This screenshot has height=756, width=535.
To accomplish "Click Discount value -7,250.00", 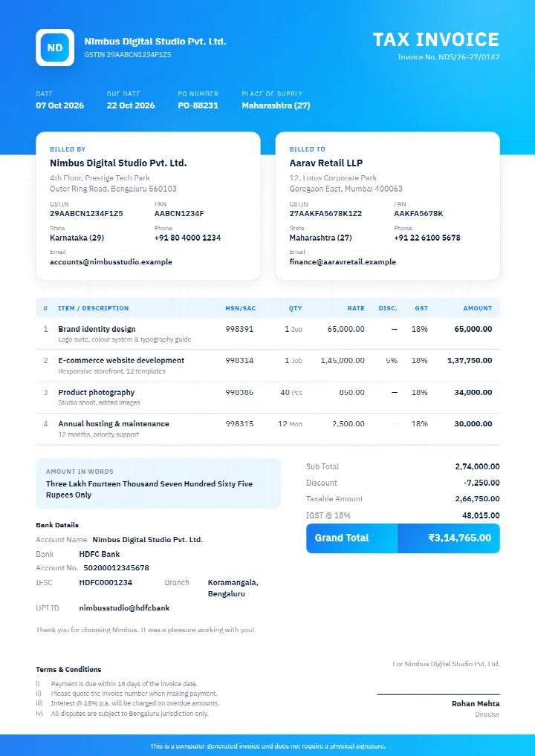I will pos(481,483).
